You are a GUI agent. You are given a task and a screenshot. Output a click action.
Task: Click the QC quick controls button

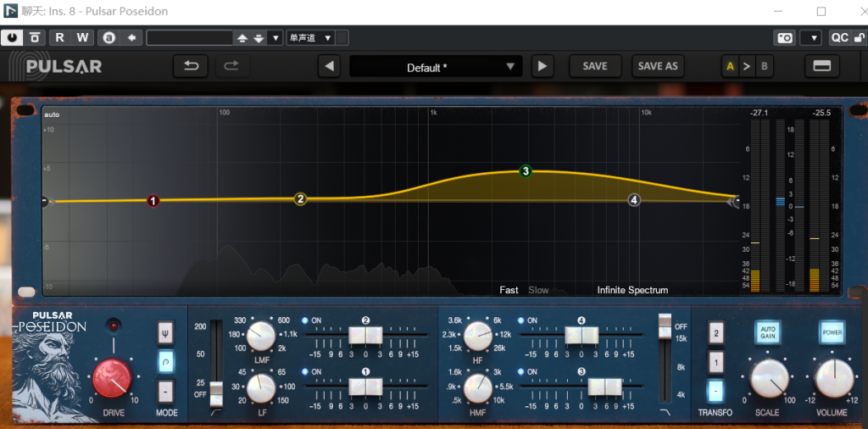[x=840, y=37]
